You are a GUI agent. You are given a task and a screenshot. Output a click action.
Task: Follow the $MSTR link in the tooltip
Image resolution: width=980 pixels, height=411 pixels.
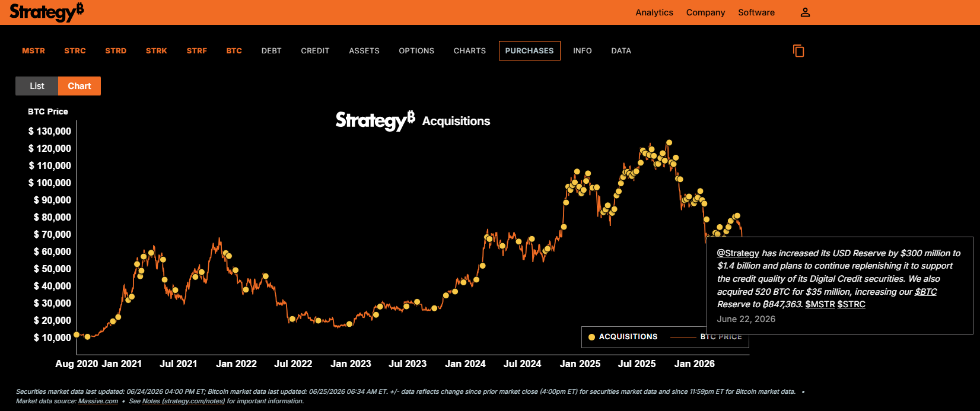(820, 304)
